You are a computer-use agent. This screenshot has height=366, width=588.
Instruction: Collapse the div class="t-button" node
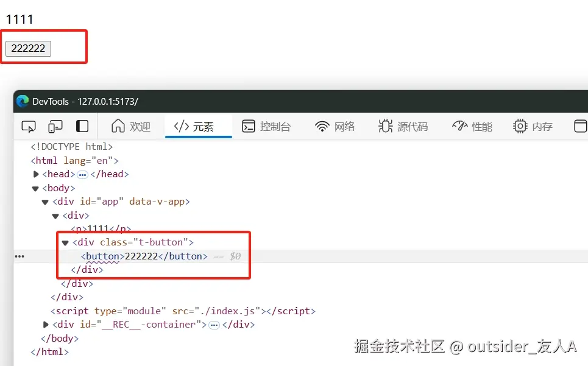65,243
